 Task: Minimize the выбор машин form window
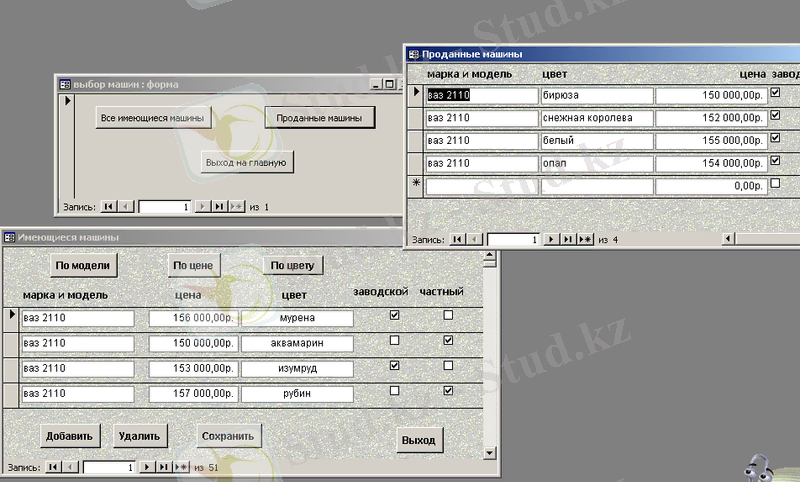[376, 85]
